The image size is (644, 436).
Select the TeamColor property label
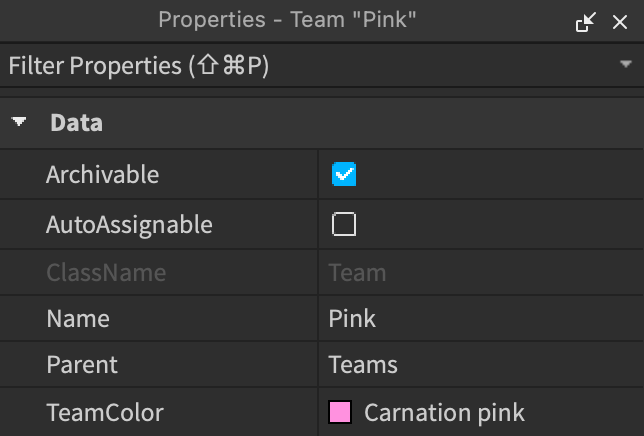105,412
